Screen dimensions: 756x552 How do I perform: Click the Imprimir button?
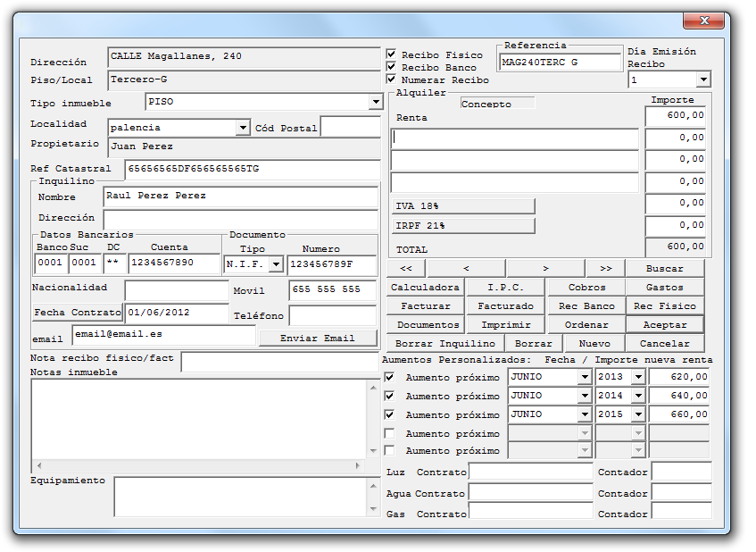point(505,325)
